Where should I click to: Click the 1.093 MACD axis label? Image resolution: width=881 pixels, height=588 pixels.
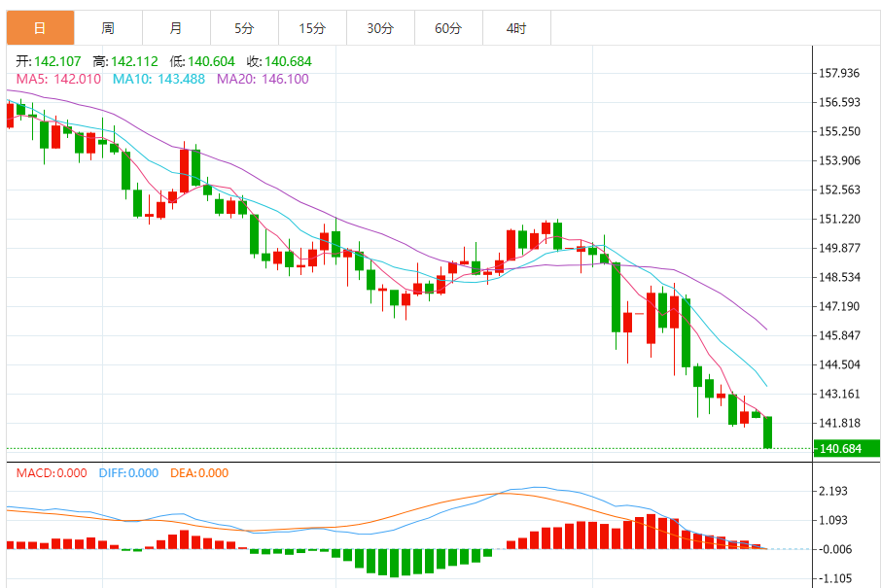click(833, 521)
